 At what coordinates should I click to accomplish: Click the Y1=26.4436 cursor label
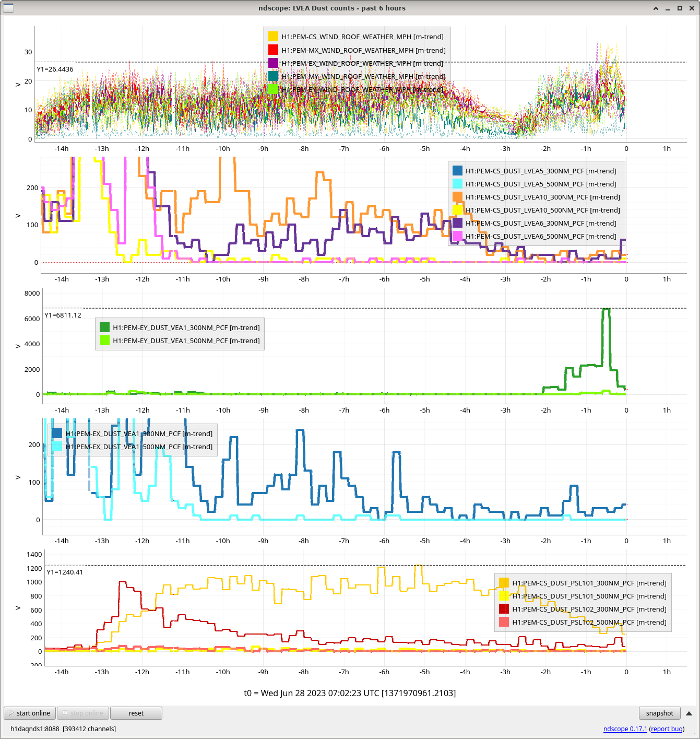[55, 69]
